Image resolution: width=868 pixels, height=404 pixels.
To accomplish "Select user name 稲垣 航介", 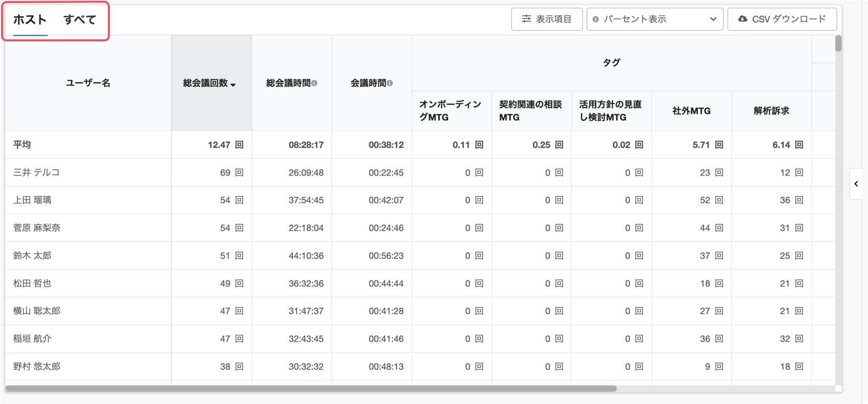I will coord(32,339).
